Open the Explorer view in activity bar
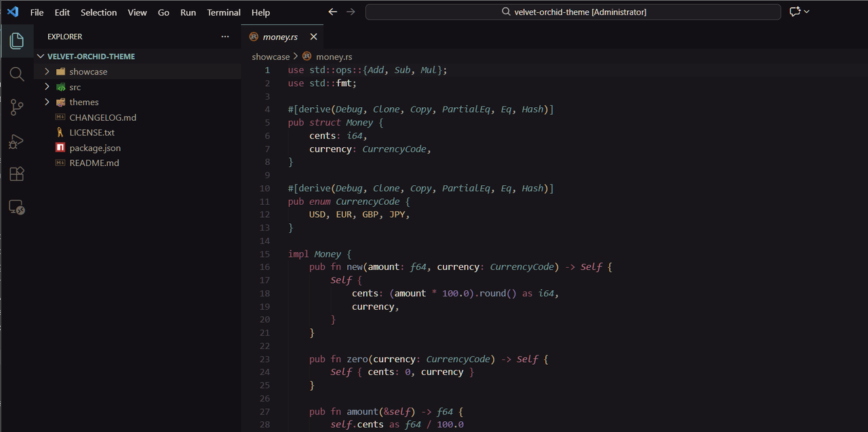The image size is (868, 432). 17,41
